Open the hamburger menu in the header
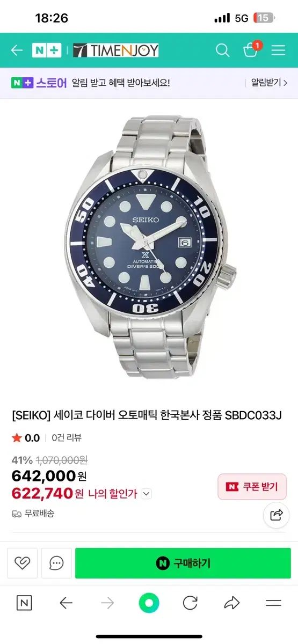Image resolution: width=298 pixels, height=644 pixels. [x=278, y=50]
